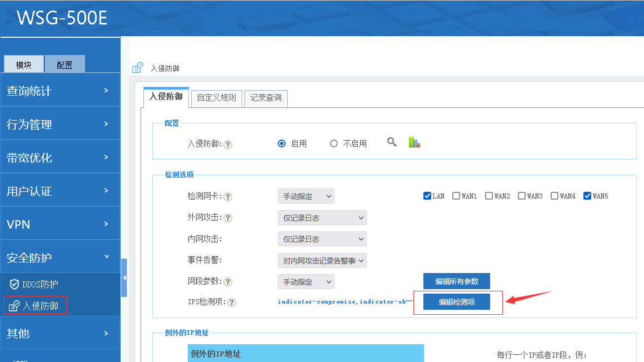The height and width of the screenshot is (362, 644).
Task: Open DDOS防护 in the sidebar
Action: (x=39, y=284)
